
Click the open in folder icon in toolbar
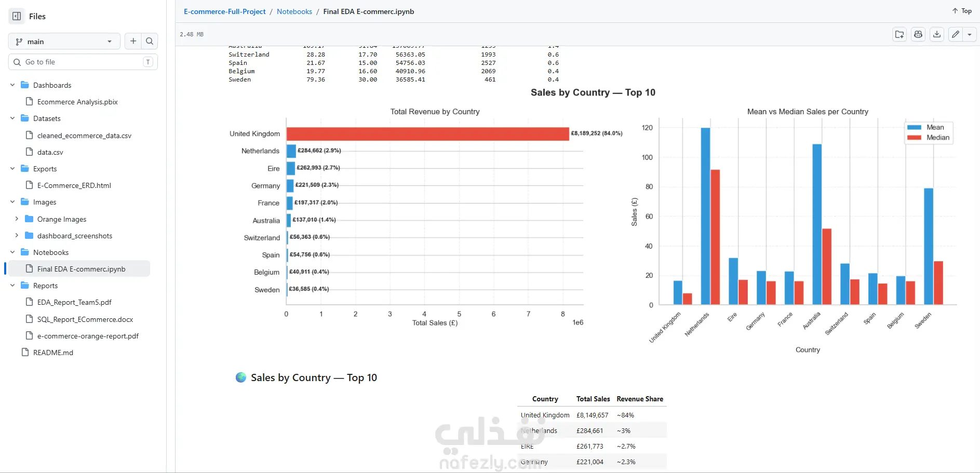click(x=900, y=34)
